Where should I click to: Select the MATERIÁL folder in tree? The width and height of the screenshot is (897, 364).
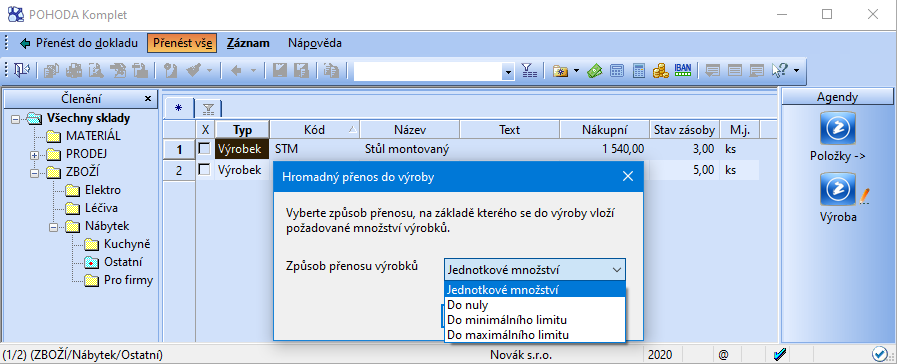(x=93, y=136)
